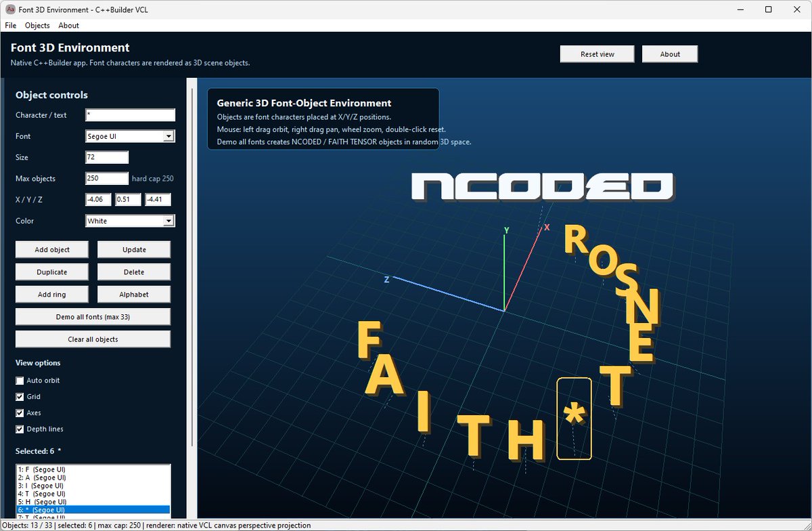Open the Objects menu
The image size is (812, 531).
tap(37, 25)
